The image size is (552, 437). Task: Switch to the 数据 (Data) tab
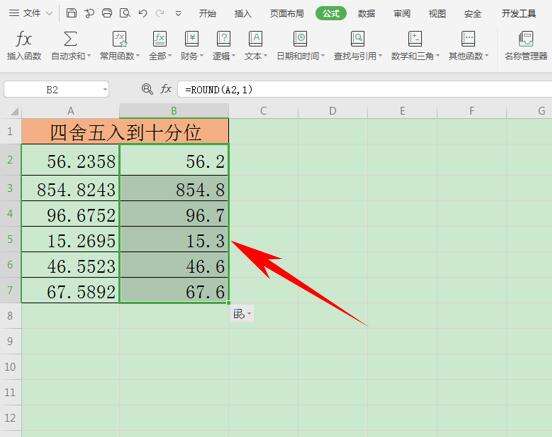click(366, 14)
